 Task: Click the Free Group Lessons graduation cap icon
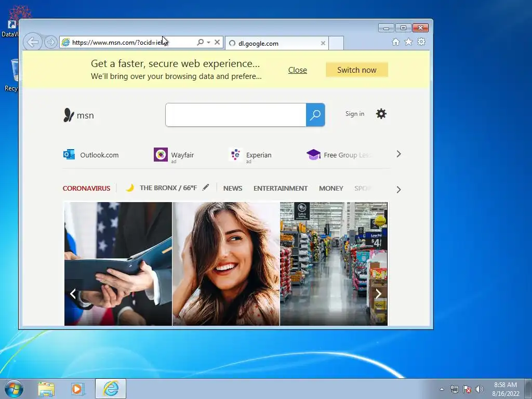[313, 154]
